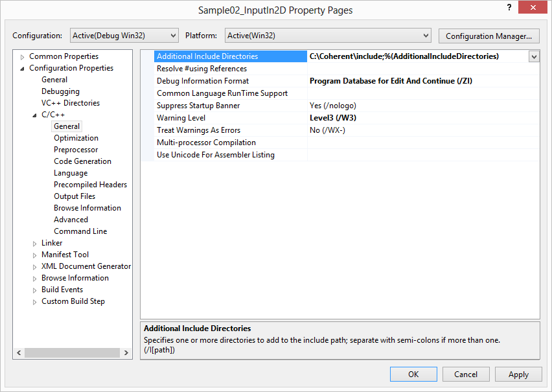Open the Platform dropdown

click(x=327, y=36)
